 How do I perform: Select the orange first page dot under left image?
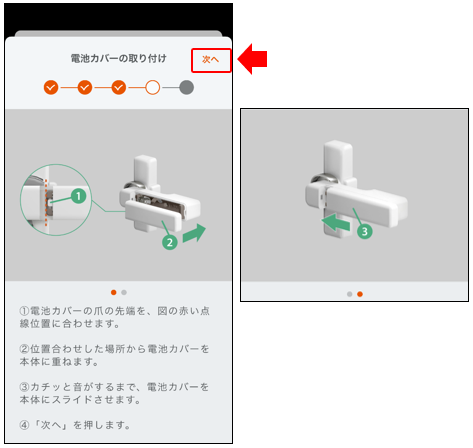(114, 292)
